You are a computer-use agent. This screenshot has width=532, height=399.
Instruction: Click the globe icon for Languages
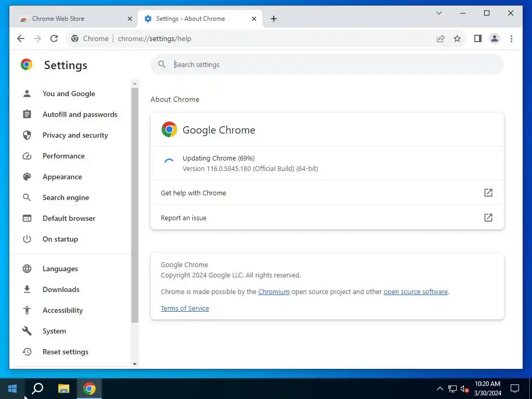(27, 269)
